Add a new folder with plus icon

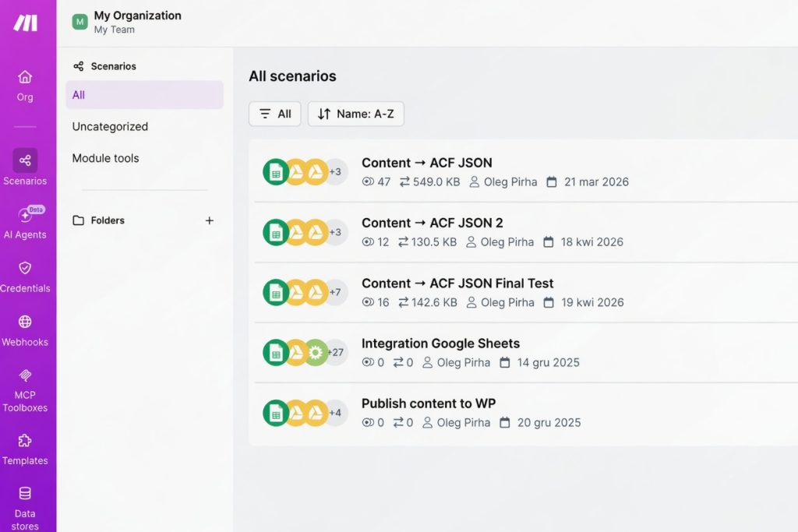pos(209,220)
